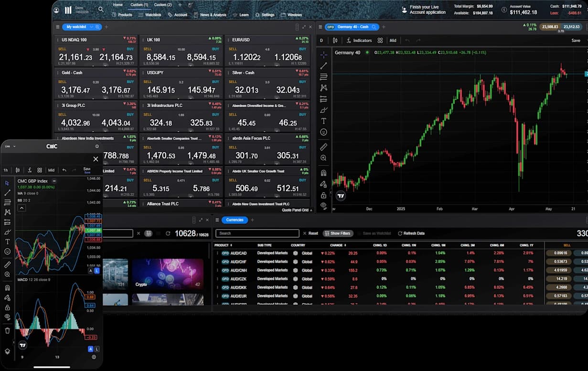Viewport: 588px width, 371px height.
Task: Toggle the eye visibility icon in Germany 40 chart
Action: pos(323,206)
